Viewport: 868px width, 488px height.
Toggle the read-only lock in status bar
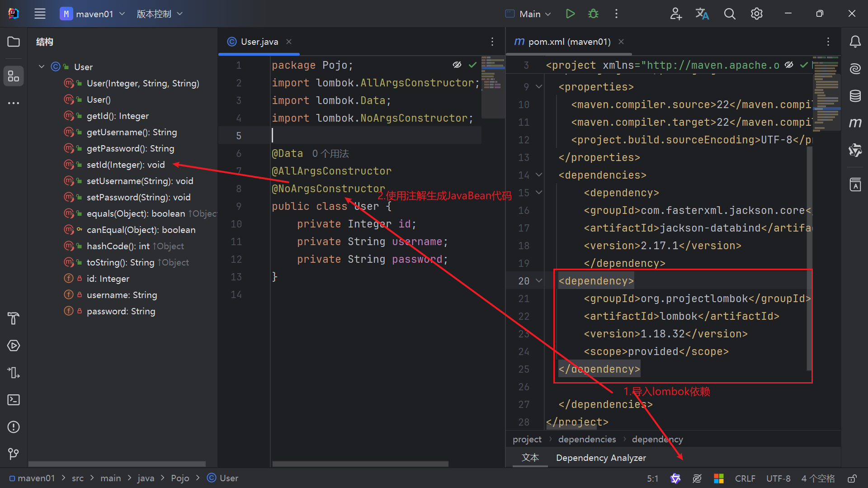point(852,478)
